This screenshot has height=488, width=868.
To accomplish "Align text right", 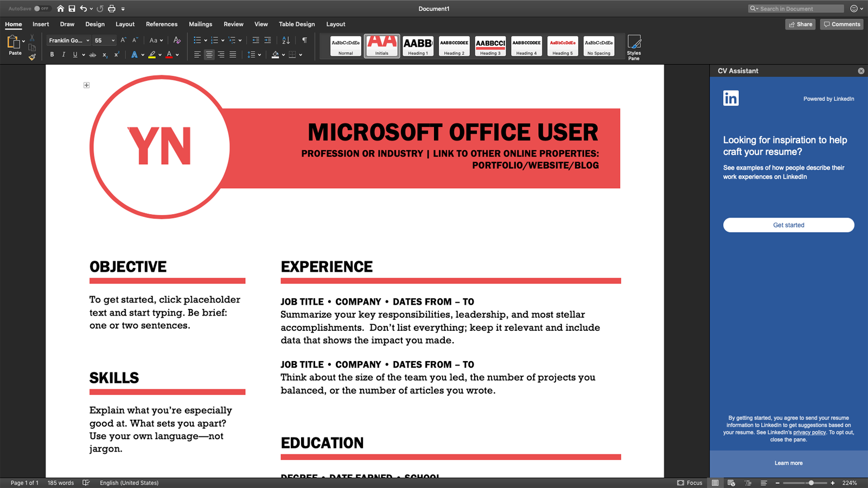I will 221,55.
